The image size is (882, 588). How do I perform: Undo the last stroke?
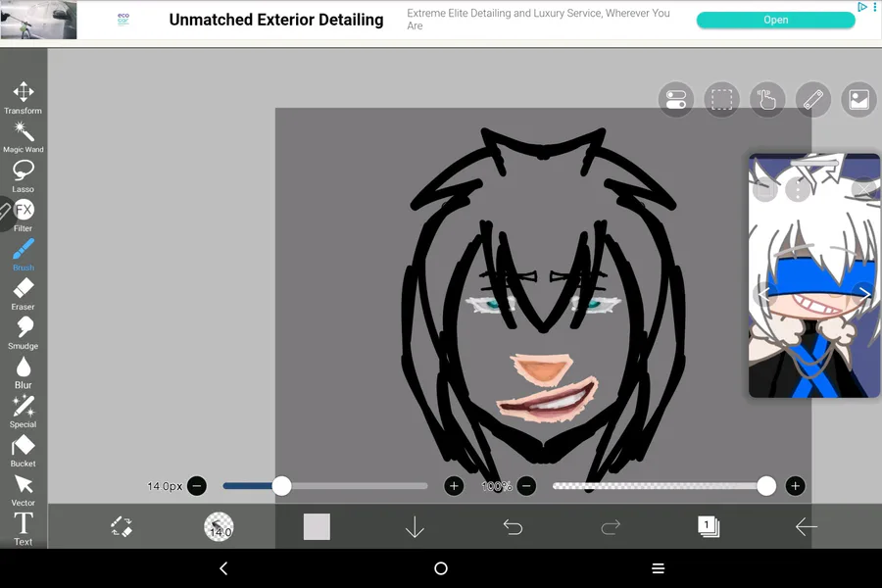[513, 526]
